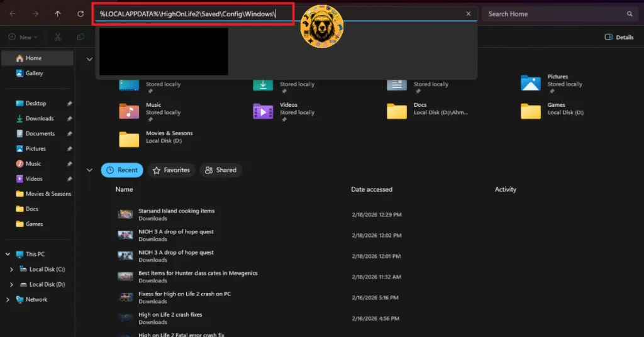Click the Cut scissors icon
Screen dimensions: 644x337
pos(58,37)
